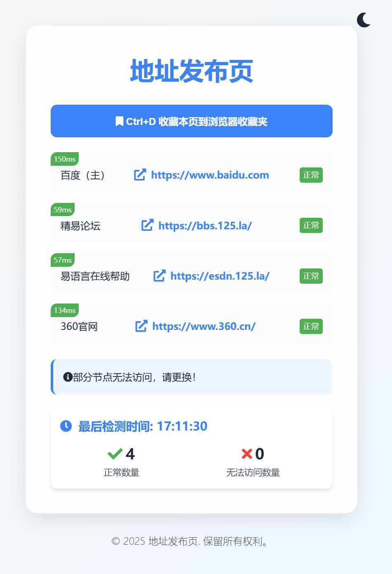The height and width of the screenshot is (574, 392).
Task: Click the clock icon next to 最后检测时间
Action: point(66,426)
